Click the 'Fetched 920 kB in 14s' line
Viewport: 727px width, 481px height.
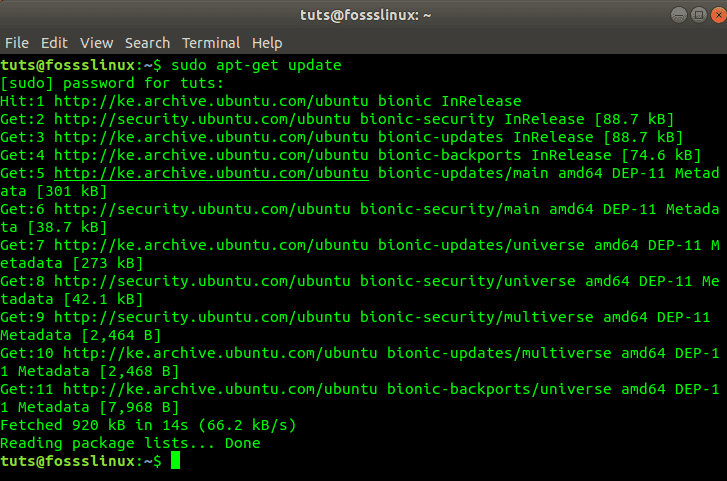[148, 425]
